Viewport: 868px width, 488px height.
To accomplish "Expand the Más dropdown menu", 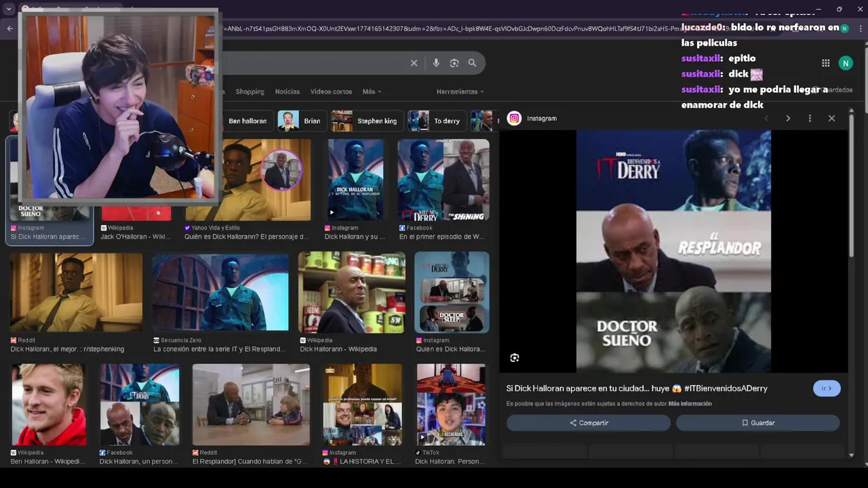I will (x=372, y=91).
